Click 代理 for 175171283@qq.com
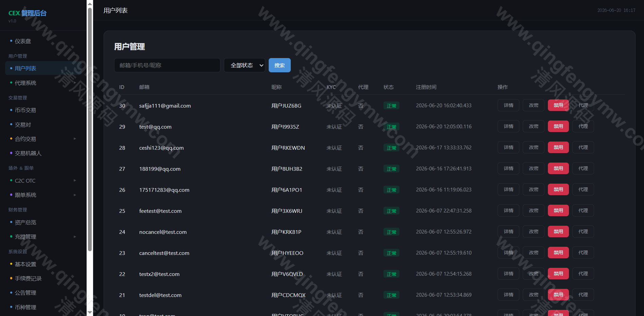The height and width of the screenshot is (316, 644). tap(583, 189)
